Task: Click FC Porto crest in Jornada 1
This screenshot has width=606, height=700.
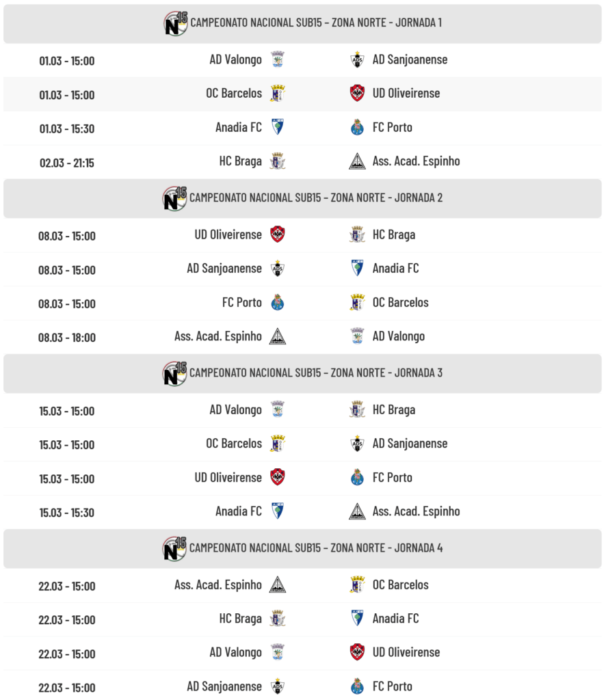Action: [357, 127]
